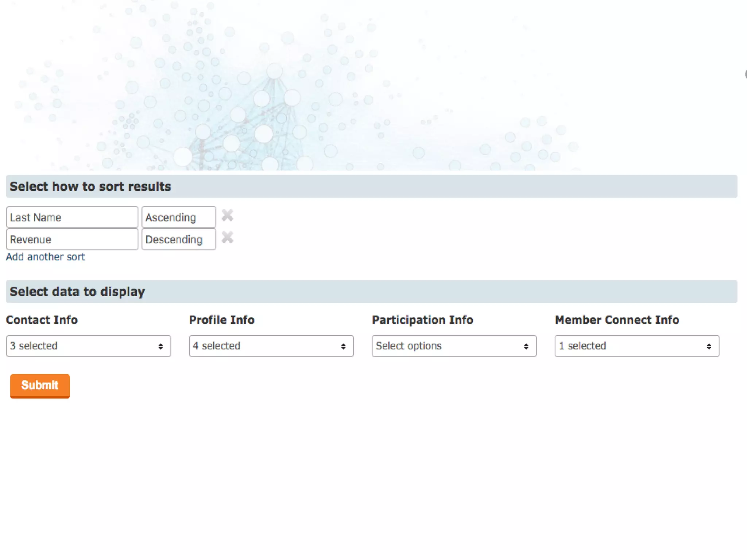Click the 'Select data to display' header
The width and height of the screenshot is (747, 560).
tap(77, 291)
